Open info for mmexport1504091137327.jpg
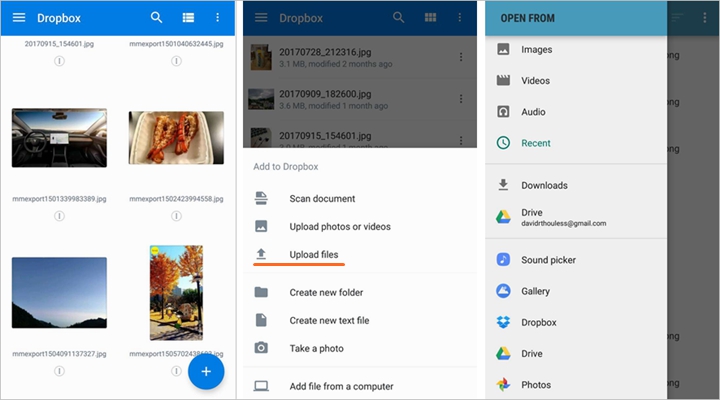 click(59, 371)
